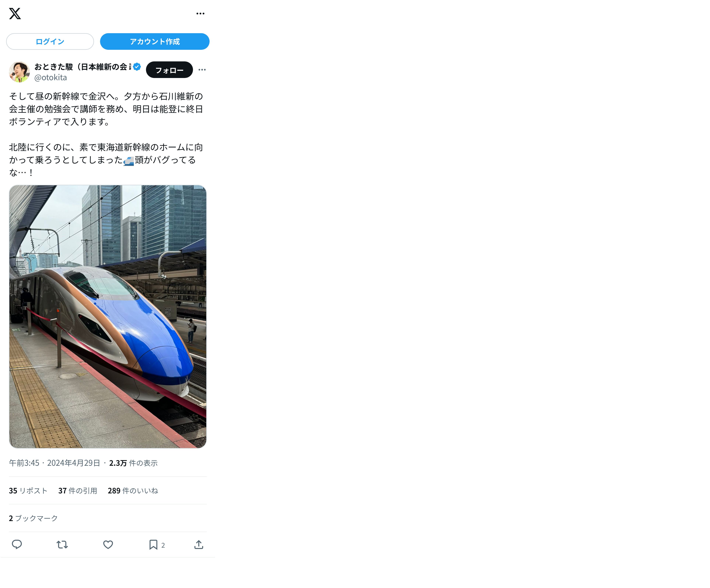Expand the post's more options menu

click(202, 70)
